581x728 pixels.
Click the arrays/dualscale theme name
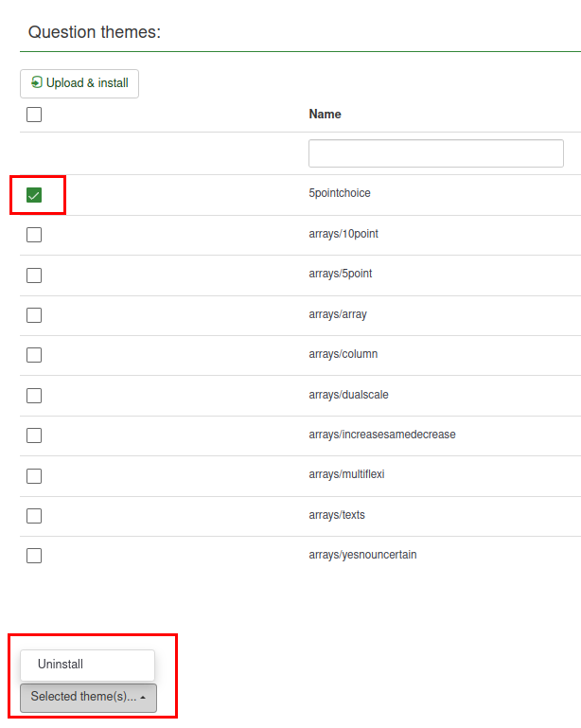pyautogui.click(x=348, y=395)
